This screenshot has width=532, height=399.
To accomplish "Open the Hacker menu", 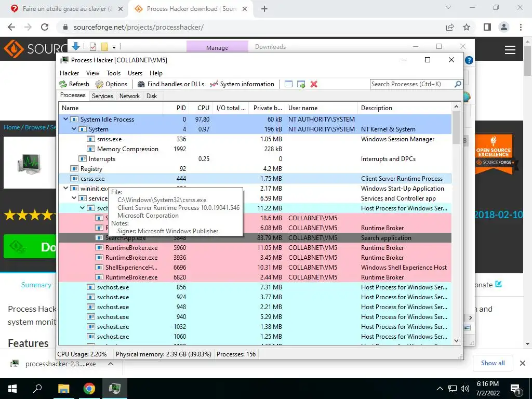I will tap(69, 73).
